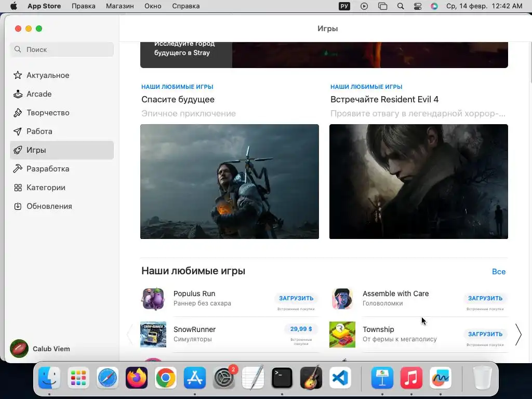Click ЗАГРУЗИТЬ for Township

pyautogui.click(x=485, y=334)
